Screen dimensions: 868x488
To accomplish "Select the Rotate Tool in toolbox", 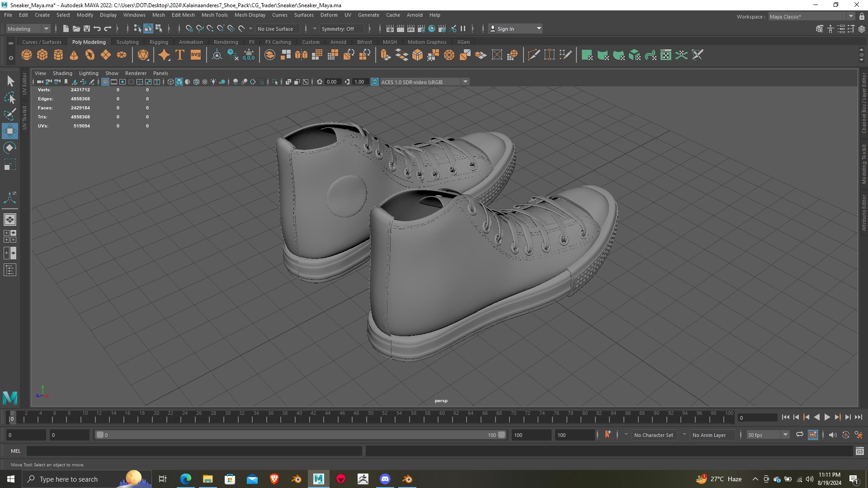I will coord(10,148).
